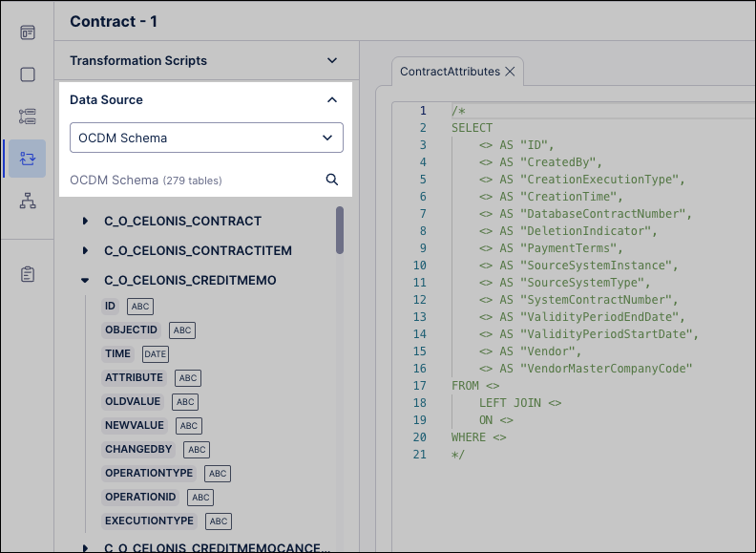Click the CHANGEDBY column entry

[139, 449]
